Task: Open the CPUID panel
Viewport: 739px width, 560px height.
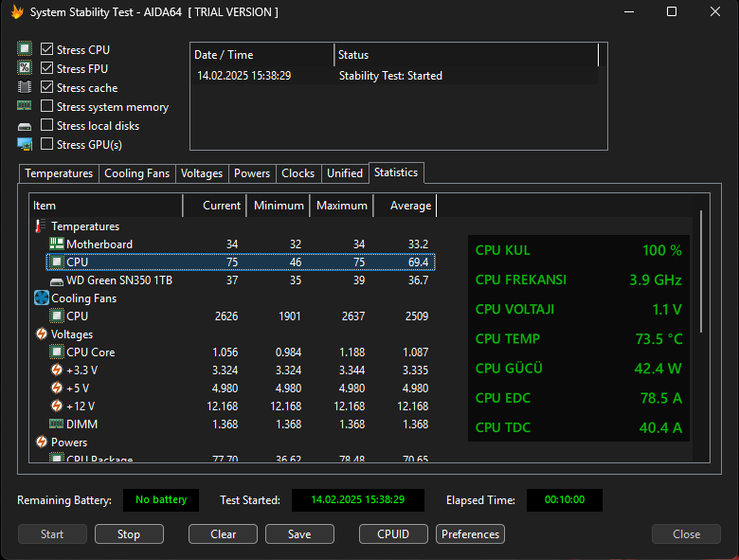Action: click(393, 534)
